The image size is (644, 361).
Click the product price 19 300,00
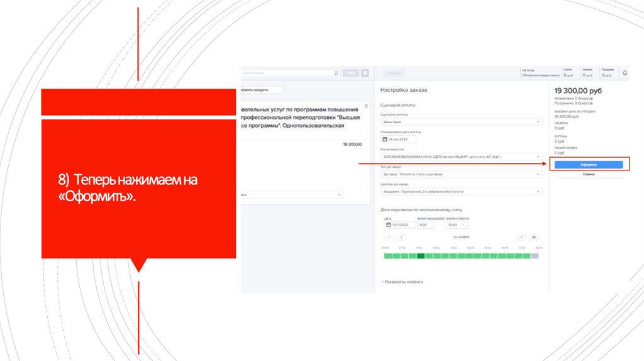(352, 144)
